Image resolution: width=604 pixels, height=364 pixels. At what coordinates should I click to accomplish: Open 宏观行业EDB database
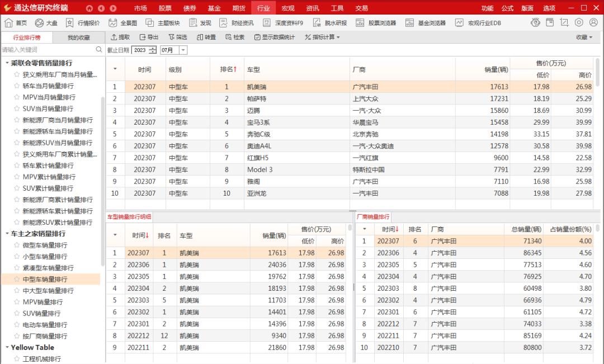pos(476,23)
